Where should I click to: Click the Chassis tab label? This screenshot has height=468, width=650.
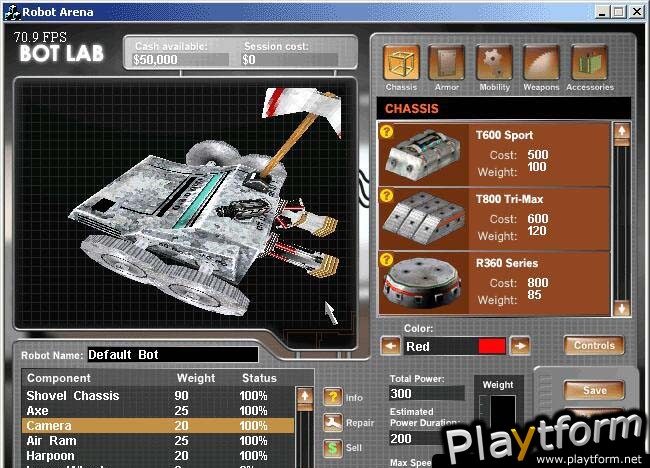(401, 87)
